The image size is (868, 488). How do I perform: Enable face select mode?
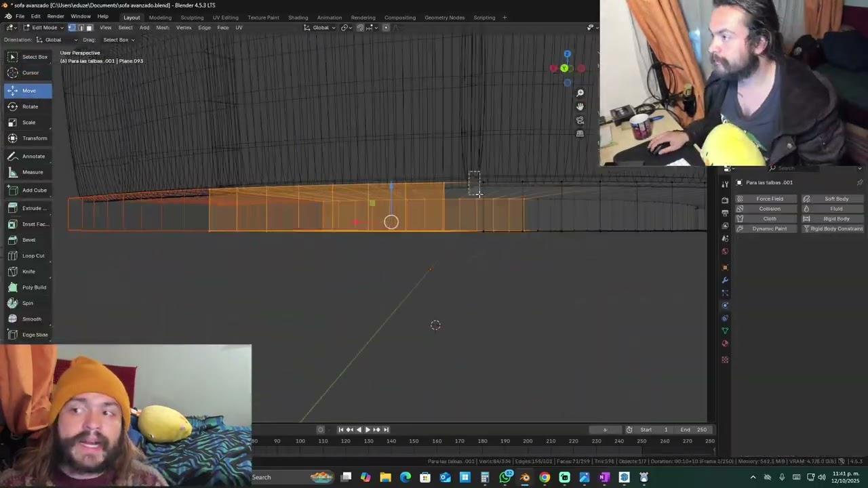(89, 28)
